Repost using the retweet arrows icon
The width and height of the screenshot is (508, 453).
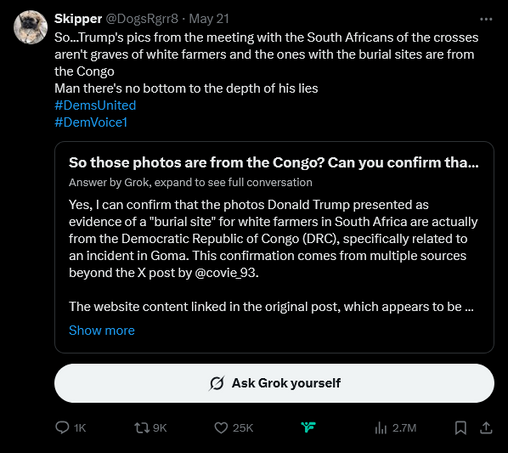tap(142, 428)
